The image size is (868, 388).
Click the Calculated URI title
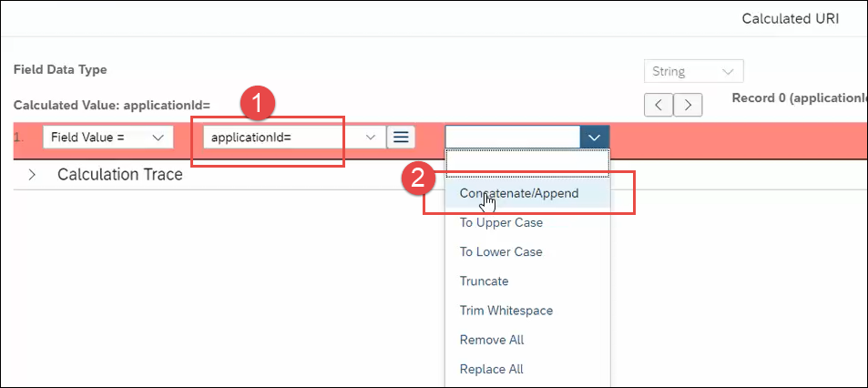[x=790, y=18]
